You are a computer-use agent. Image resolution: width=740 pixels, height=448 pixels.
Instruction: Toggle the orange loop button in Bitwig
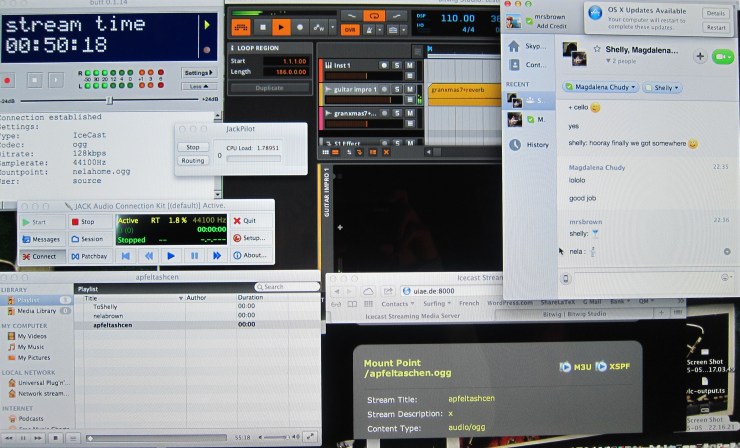click(374, 16)
